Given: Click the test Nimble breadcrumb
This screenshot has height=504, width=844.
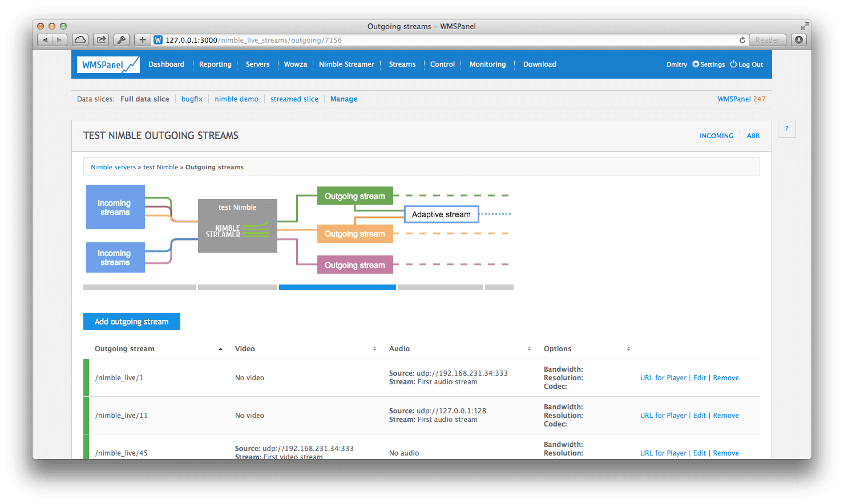Looking at the screenshot, I should pyautogui.click(x=161, y=167).
